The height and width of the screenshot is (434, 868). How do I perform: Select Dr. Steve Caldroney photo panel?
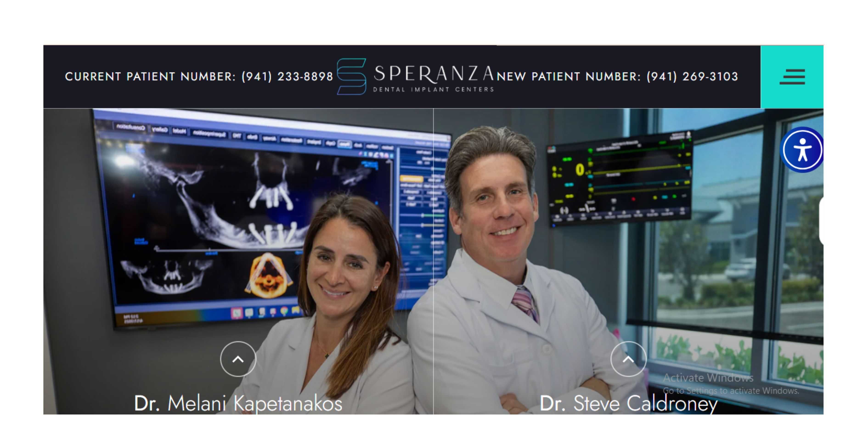point(628,261)
